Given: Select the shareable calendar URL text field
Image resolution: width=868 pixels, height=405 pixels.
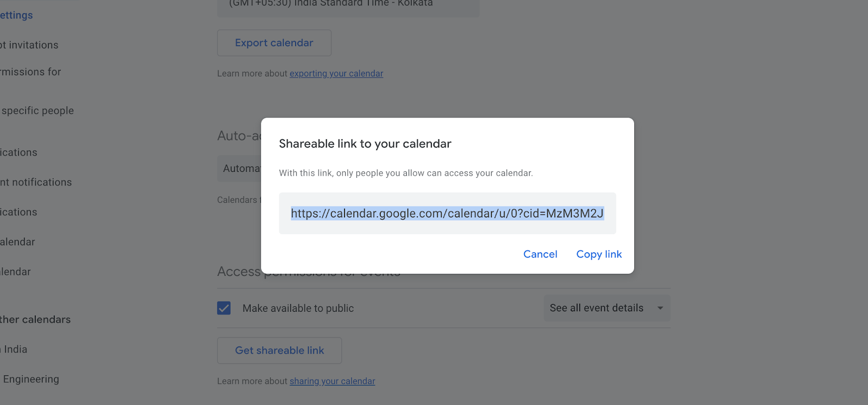Looking at the screenshot, I should coord(446,213).
